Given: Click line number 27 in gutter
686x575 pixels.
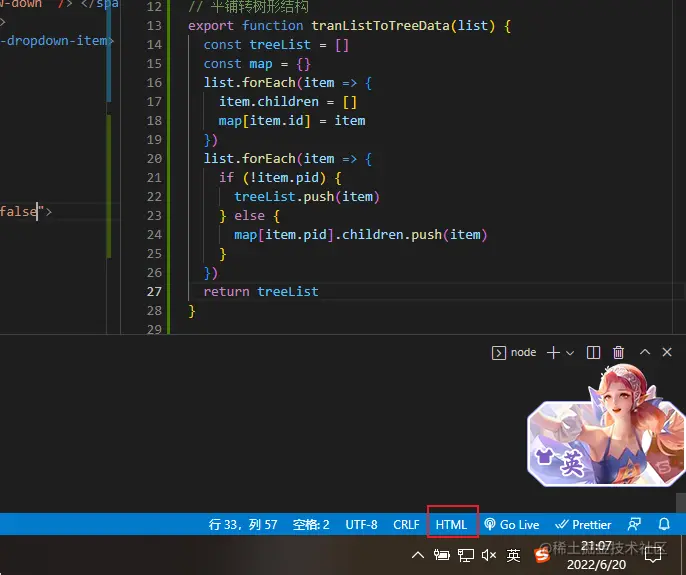Looking at the screenshot, I should coord(154,291).
